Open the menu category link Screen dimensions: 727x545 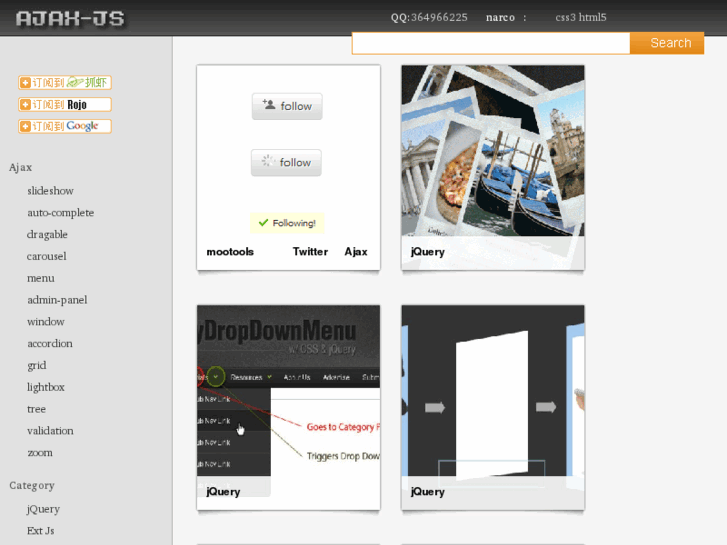pyautogui.click(x=41, y=278)
